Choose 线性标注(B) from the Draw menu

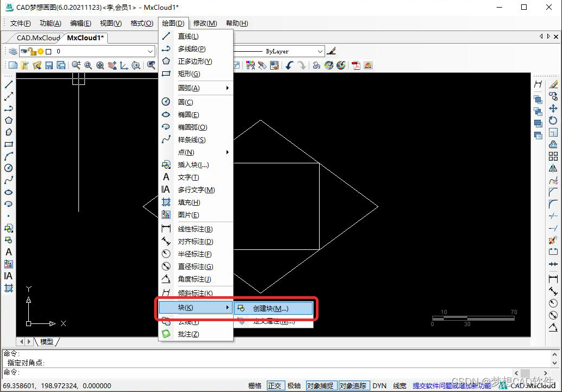pyautogui.click(x=196, y=229)
